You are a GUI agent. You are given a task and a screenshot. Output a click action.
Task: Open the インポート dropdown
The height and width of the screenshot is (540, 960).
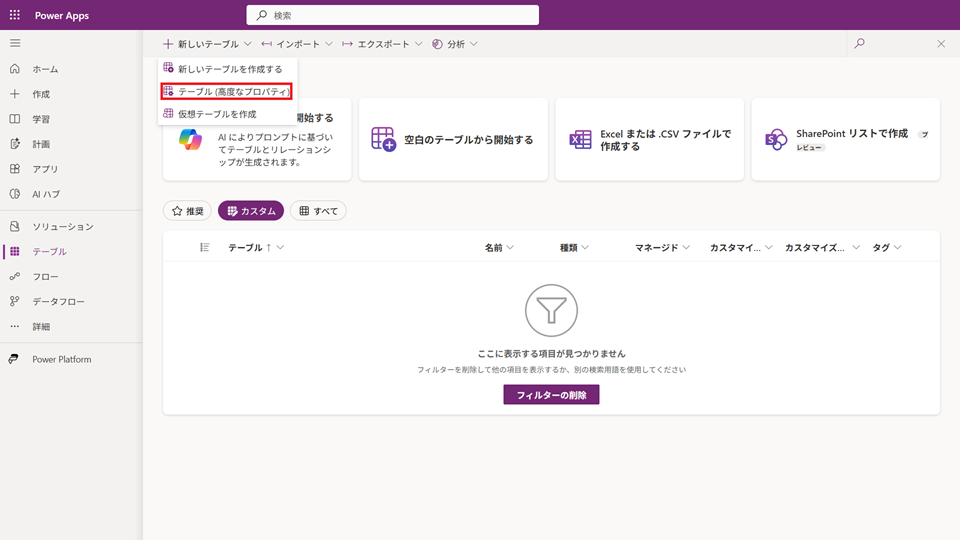(x=297, y=44)
